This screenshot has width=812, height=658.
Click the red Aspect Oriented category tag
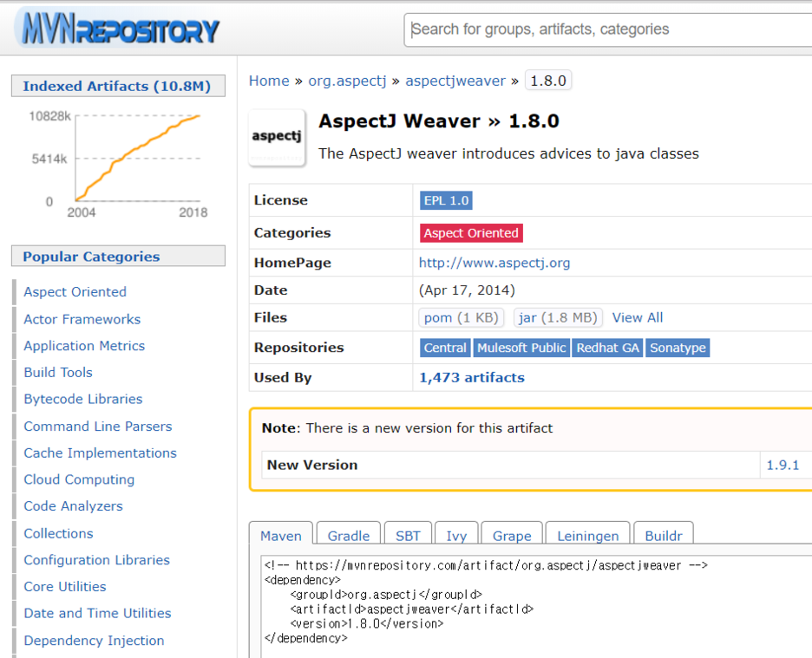pyautogui.click(x=471, y=233)
